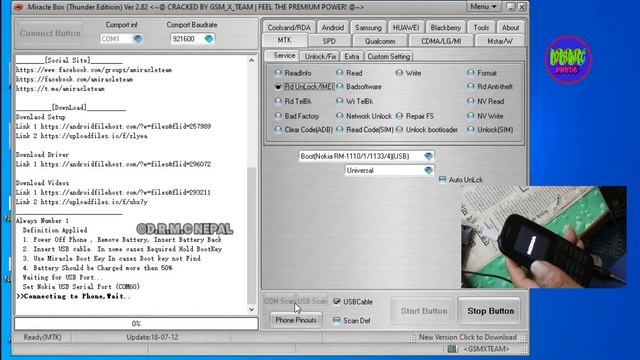Toggle the Auto UnLck checkbox
The width and height of the screenshot is (640, 360).
[x=442, y=180]
